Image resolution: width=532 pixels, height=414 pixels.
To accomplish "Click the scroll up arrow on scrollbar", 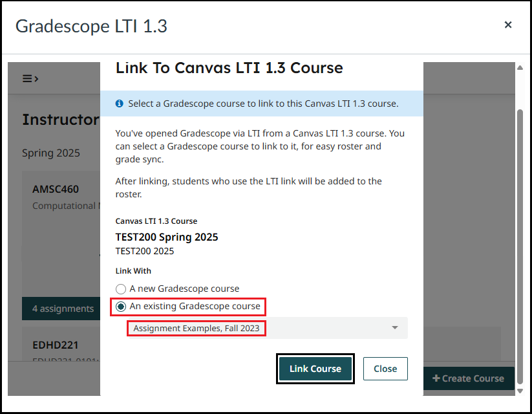I will [x=520, y=67].
